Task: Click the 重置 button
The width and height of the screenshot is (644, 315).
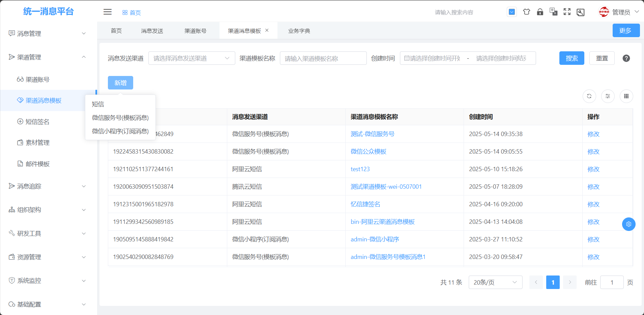Action: click(x=602, y=58)
